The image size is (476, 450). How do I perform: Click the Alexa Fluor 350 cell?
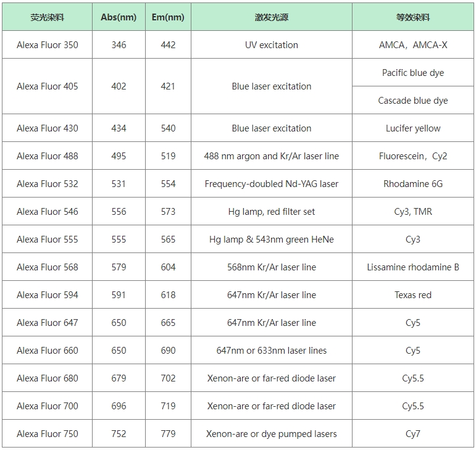click(48, 45)
